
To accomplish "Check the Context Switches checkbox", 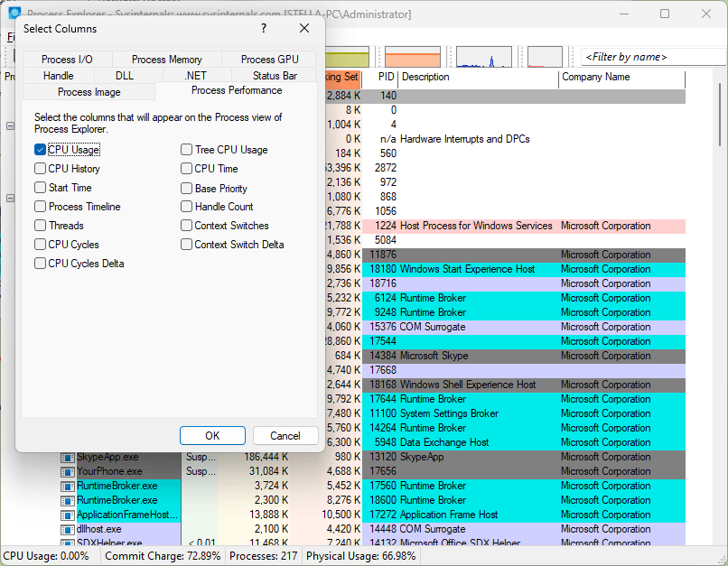I will (186, 226).
